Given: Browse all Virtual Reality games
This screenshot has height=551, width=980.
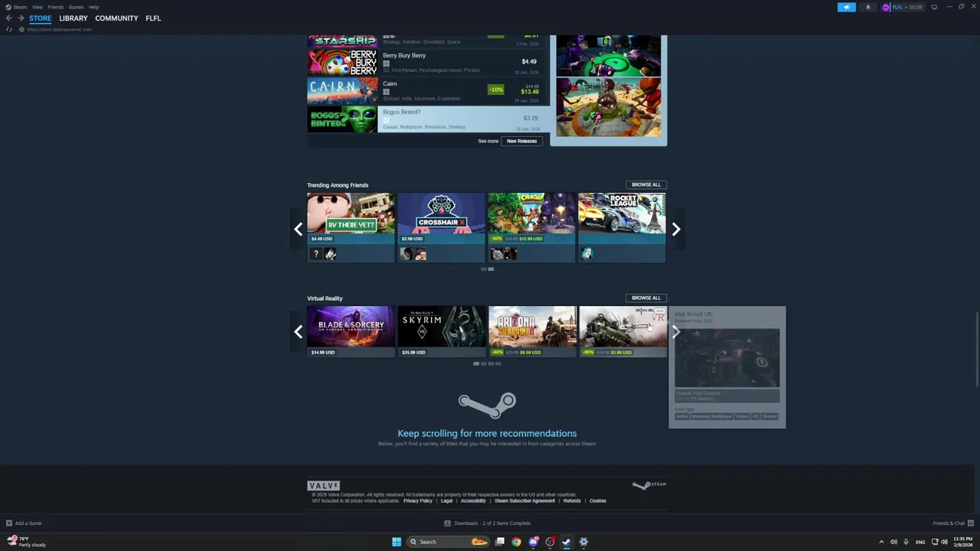Looking at the screenshot, I should [646, 298].
